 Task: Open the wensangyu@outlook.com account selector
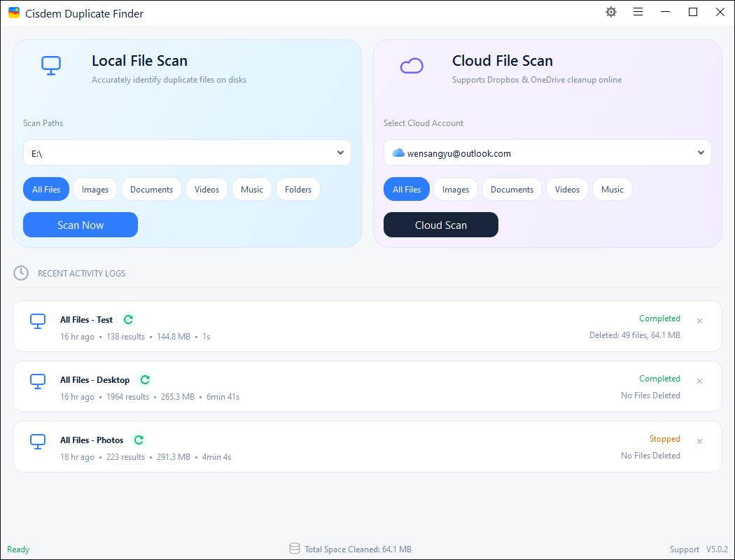[547, 153]
